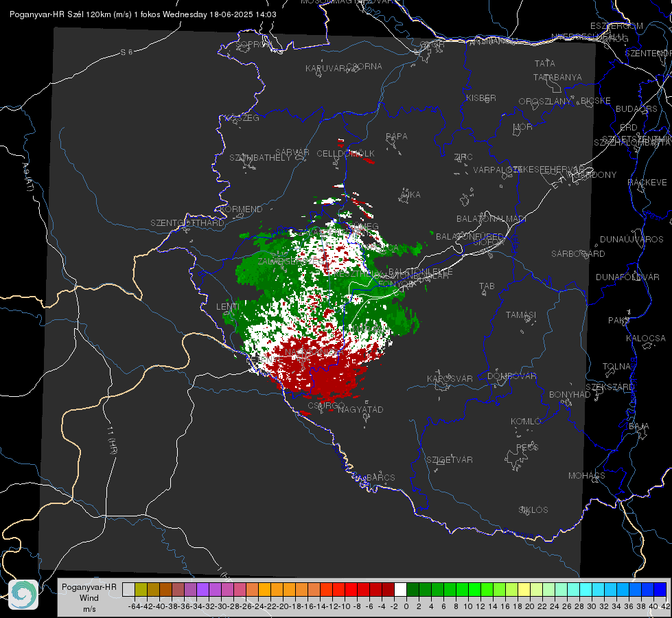Select the OROSZLANY city label
Screen dimensions: 672x618
pos(545,101)
